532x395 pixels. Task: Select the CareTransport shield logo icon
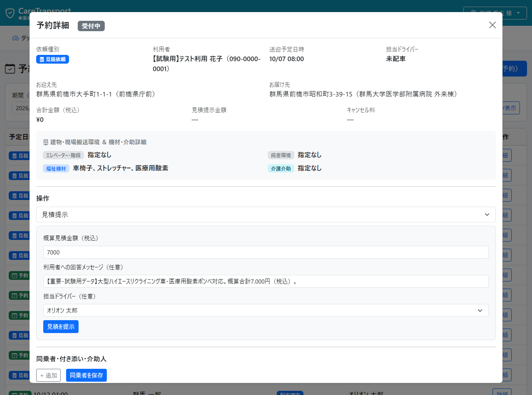tap(10, 13)
